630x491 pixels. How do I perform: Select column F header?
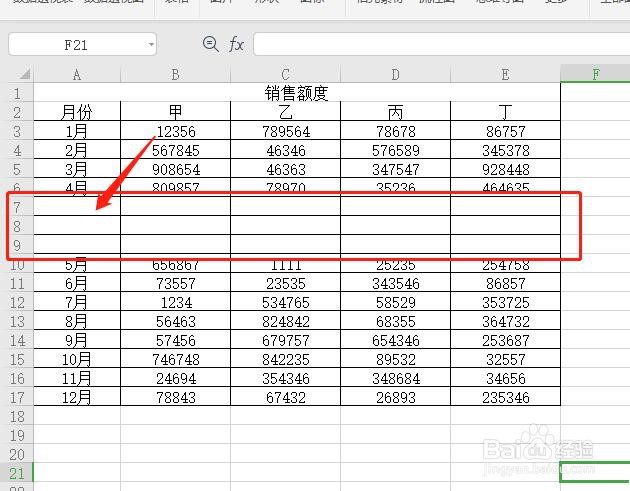pyautogui.click(x=595, y=74)
